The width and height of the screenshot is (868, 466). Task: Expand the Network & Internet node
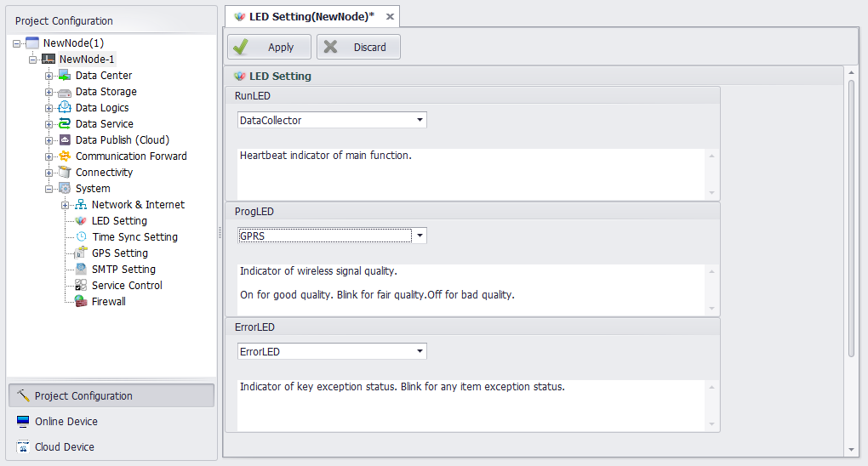point(66,205)
